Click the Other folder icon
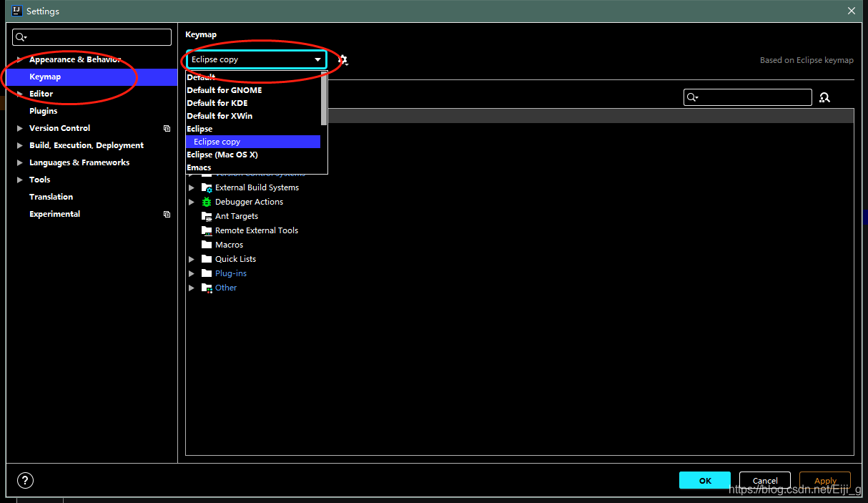This screenshot has height=503, width=868. (x=207, y=288)
